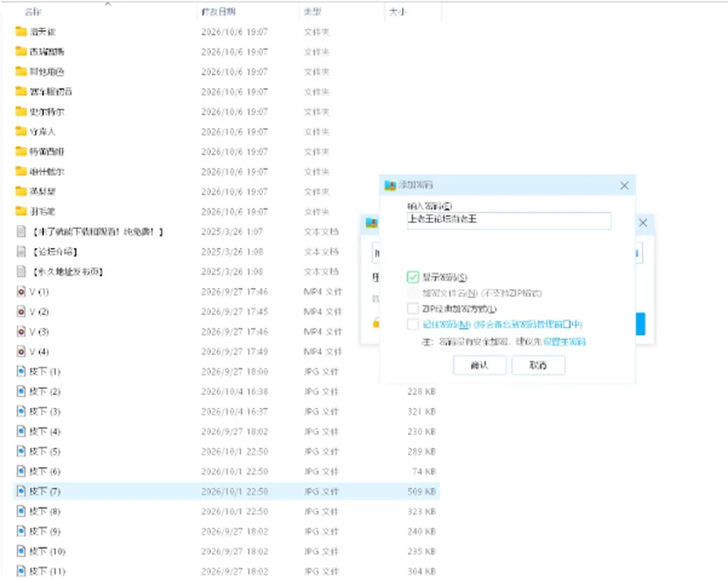
Task: Click the 2026/10/4 16:37 date cell
Action: 234,411
